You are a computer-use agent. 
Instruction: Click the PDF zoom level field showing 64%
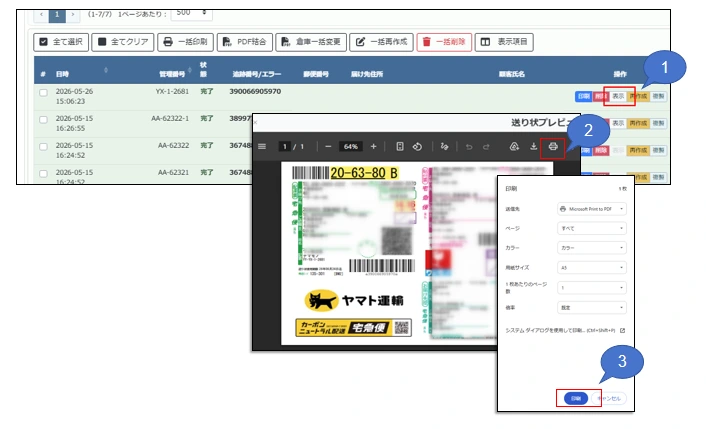click(x=351, y=147)
